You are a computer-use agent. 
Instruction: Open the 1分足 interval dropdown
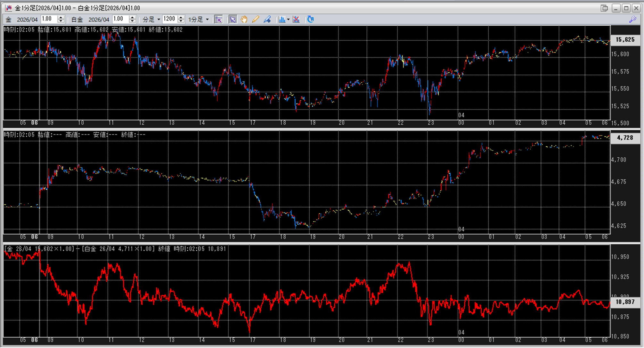199,20
